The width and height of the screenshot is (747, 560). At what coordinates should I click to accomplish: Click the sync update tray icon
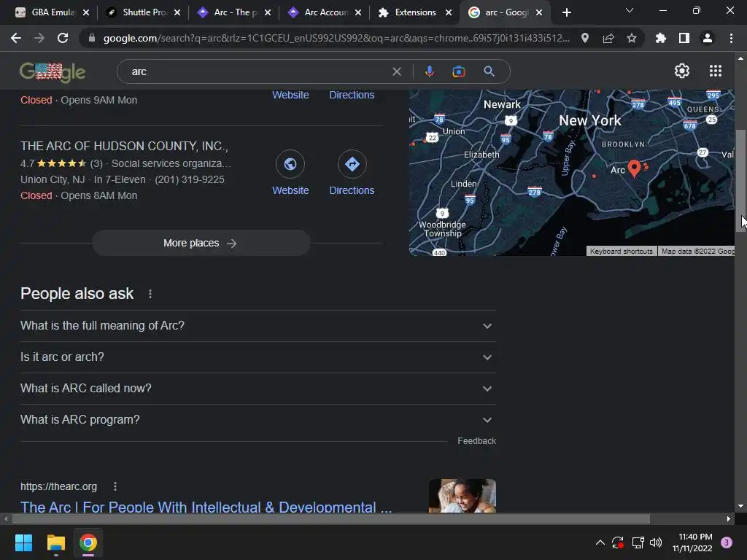click(618, 542)
